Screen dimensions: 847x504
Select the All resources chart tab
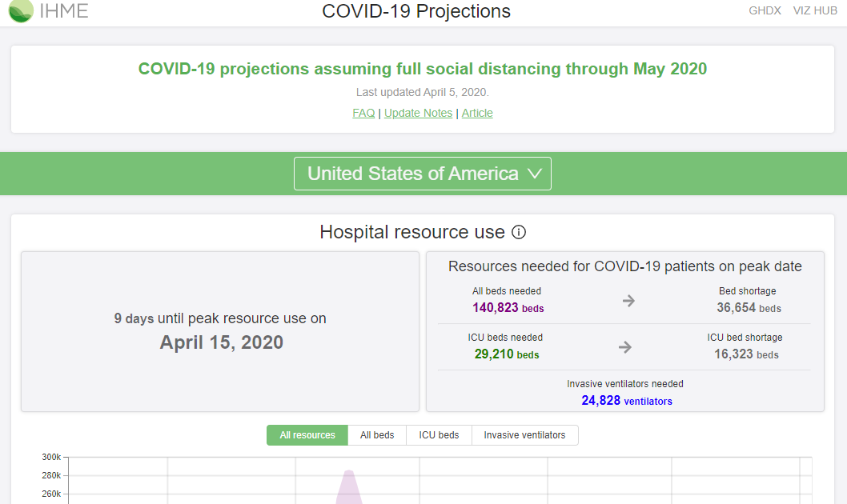pyautogui.click(x=307, y=435)
